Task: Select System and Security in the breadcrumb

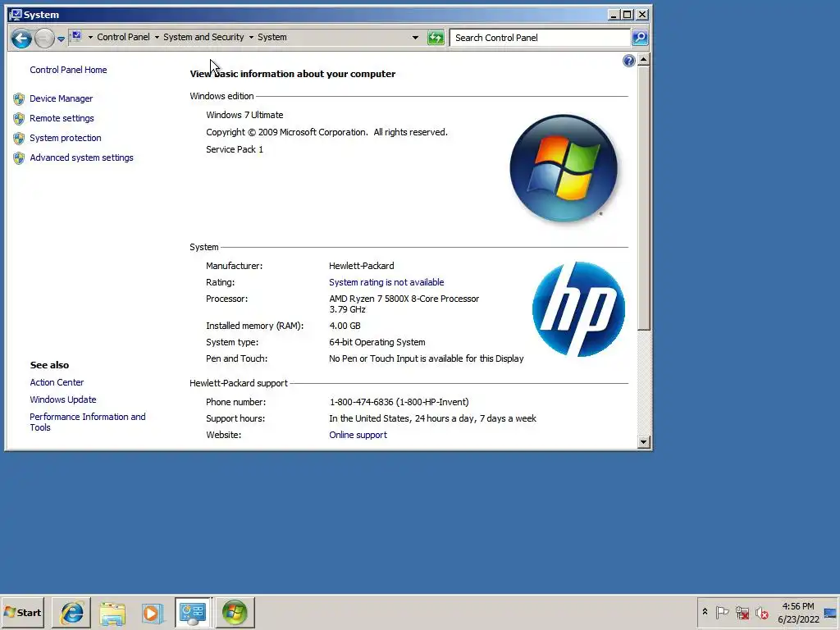Action: coord(203,37)
